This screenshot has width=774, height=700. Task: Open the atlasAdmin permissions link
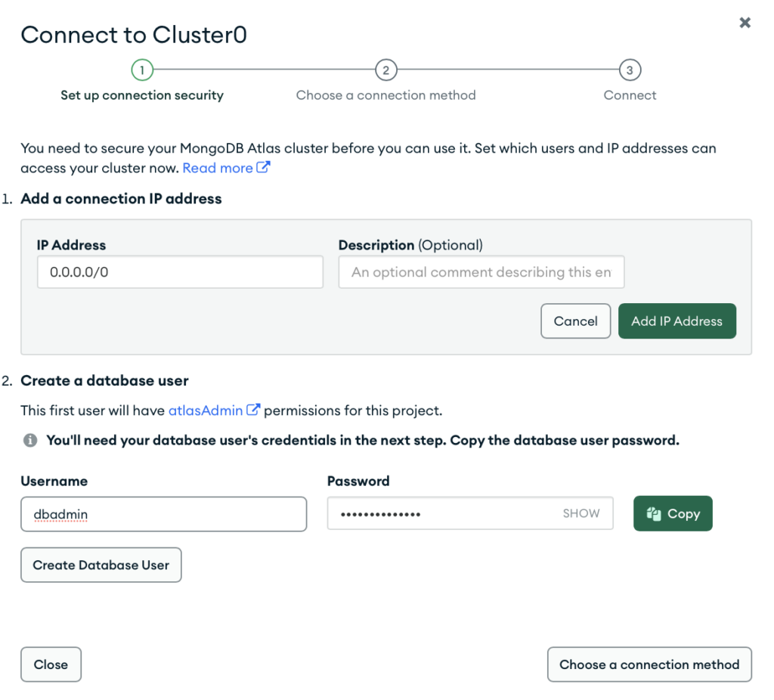pos(206,410)
